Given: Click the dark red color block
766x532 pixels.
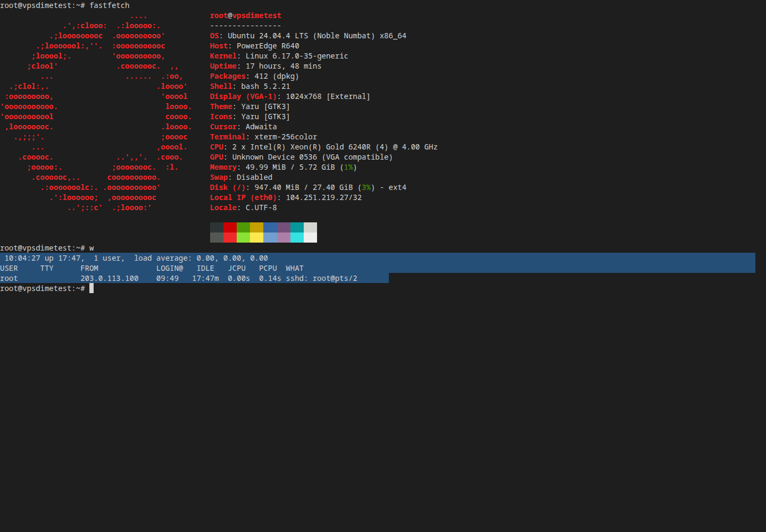Looking at the screenshot, I should coord(230,227).
